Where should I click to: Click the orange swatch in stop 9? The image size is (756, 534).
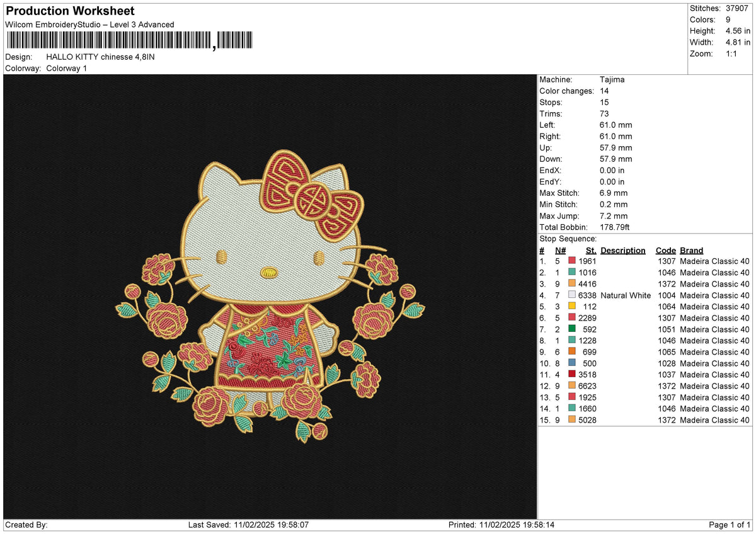click(572, 352)
